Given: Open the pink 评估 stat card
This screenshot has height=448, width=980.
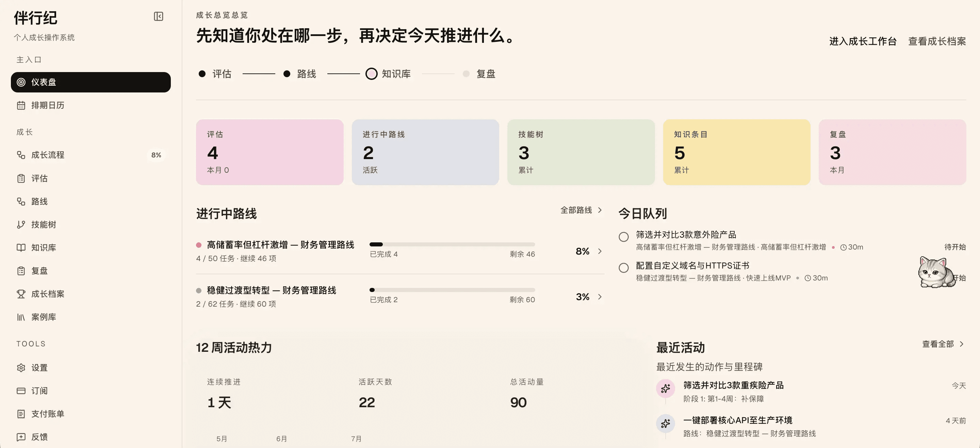Looking at the screenshot, I should (270, 152).
